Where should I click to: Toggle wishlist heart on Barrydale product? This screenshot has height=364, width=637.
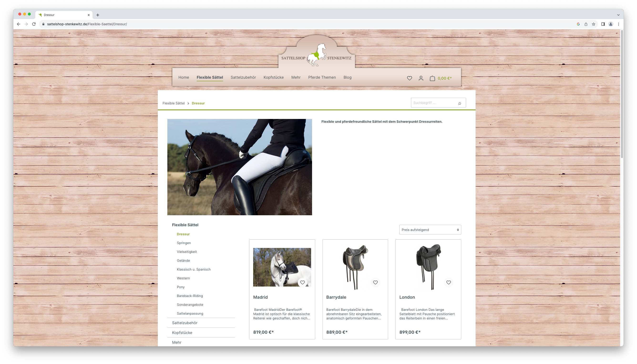click(x=375, y=282)
